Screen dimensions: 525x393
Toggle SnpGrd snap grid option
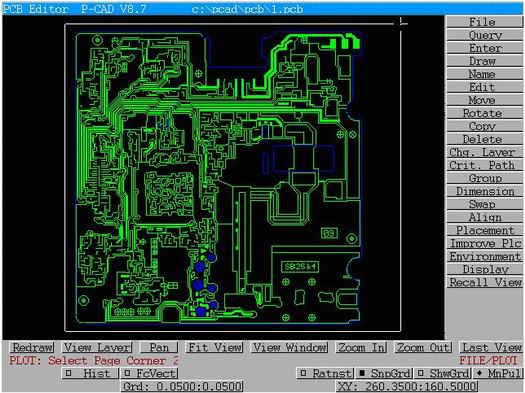384,373
